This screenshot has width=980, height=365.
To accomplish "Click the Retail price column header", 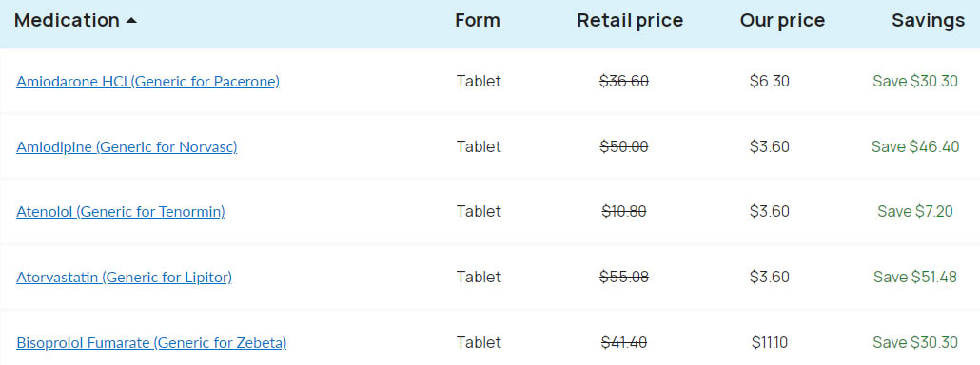I will 630,21.
